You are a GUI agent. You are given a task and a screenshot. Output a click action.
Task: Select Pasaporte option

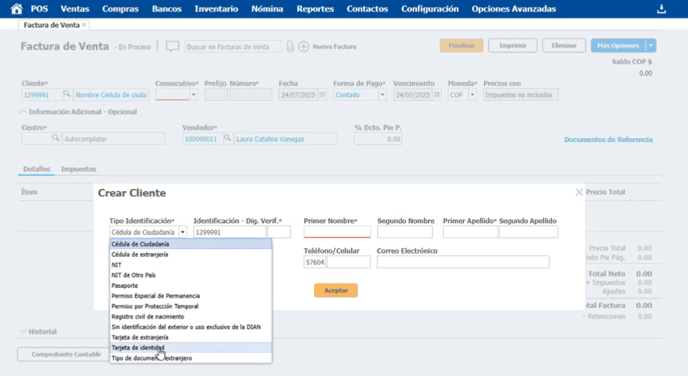190,286
